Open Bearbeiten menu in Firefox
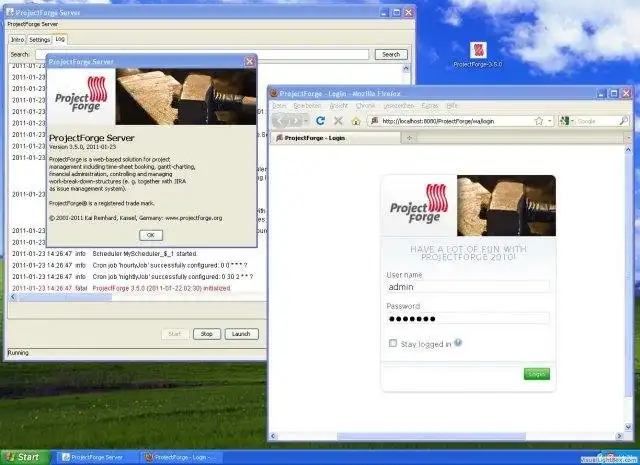 [x=307, y=106]
